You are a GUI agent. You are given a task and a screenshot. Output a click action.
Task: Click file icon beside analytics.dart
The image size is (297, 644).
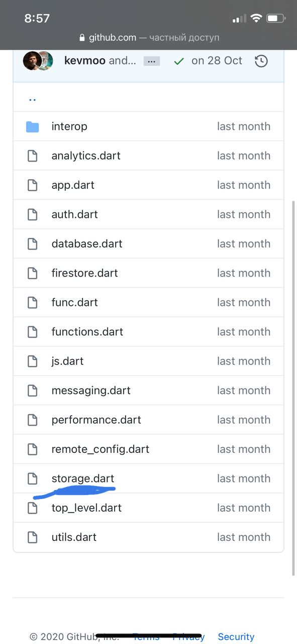(33, 156)
